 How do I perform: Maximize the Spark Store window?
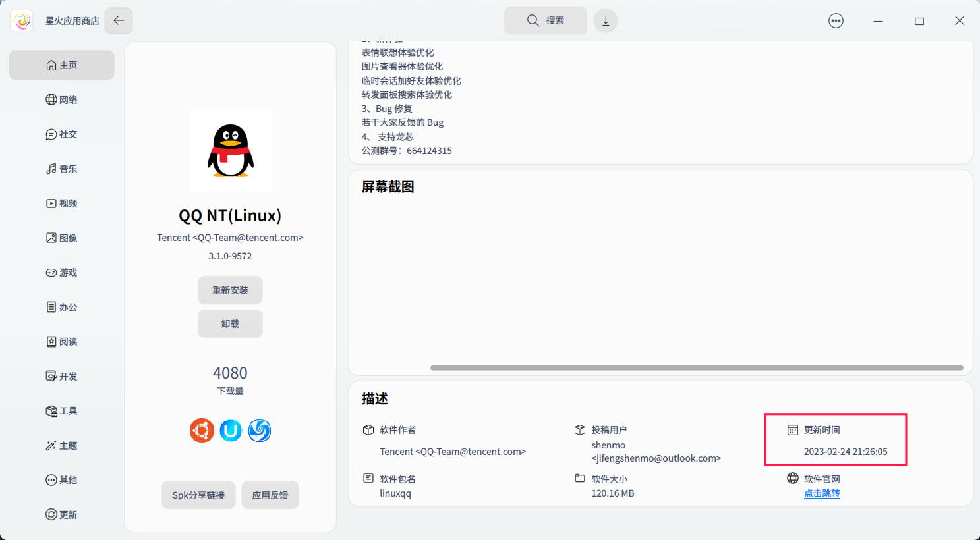coord(919,21)
